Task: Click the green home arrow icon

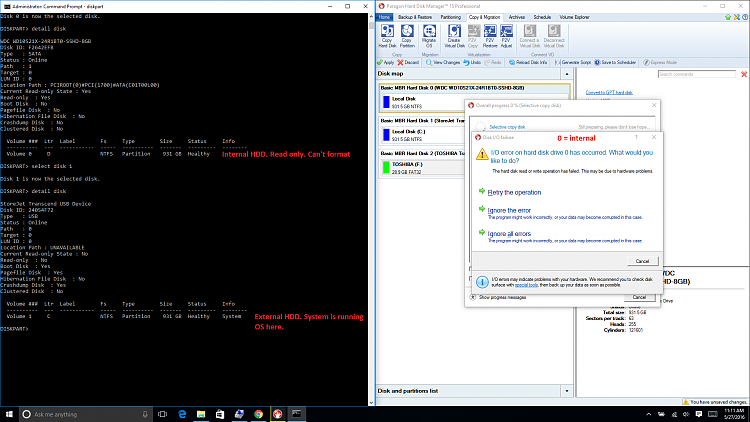Action: 728,17
